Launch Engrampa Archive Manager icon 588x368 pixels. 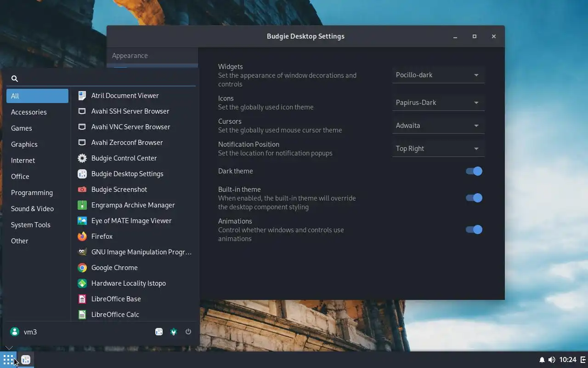point(82,205)
